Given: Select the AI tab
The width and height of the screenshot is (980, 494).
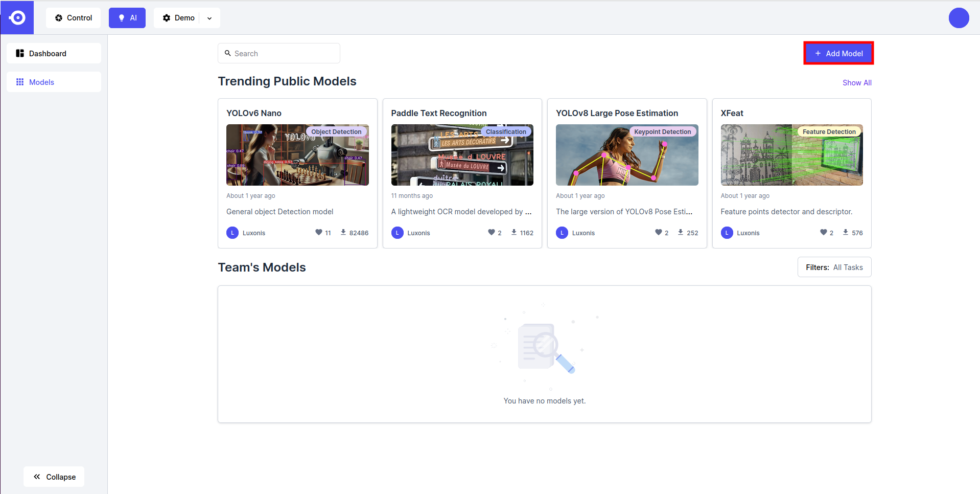Looking at the screenshot, I should [127, 18].
